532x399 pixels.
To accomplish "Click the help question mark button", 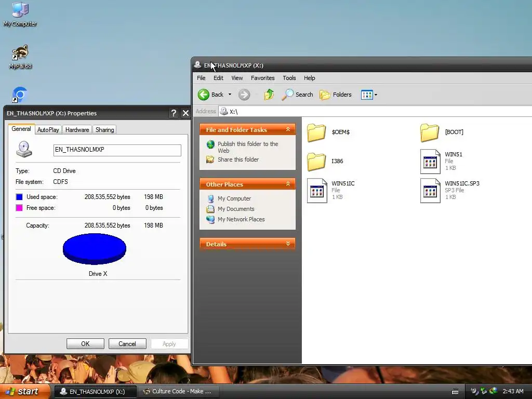I will 174,113.
